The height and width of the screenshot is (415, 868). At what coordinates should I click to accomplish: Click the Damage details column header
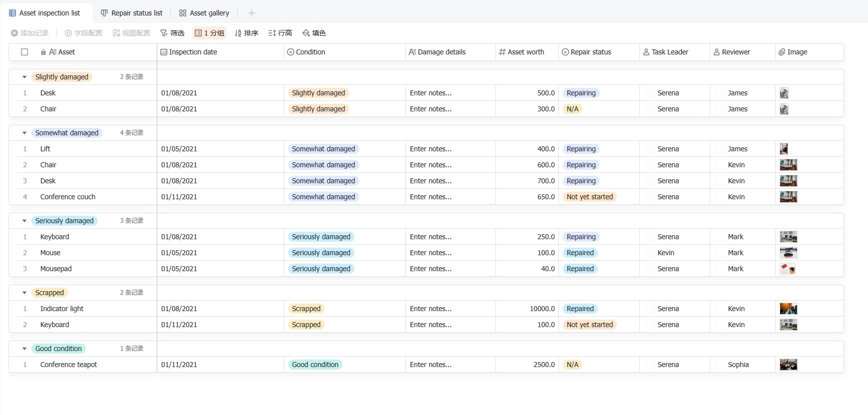point(450,52)
